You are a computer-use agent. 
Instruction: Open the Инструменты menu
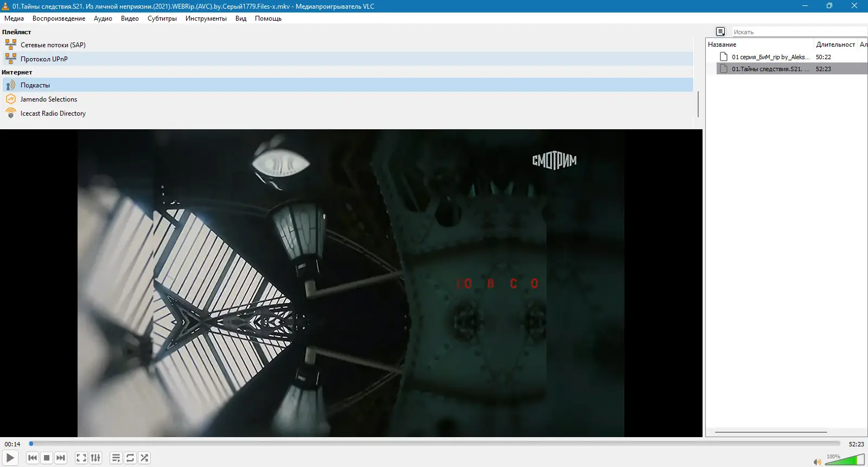coord(206,18)
